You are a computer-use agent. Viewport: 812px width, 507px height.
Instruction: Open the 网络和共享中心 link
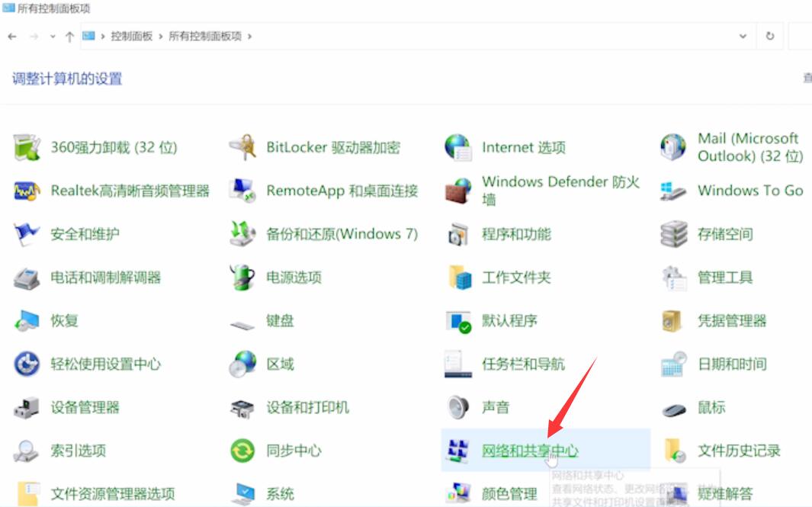click(530, 451)
